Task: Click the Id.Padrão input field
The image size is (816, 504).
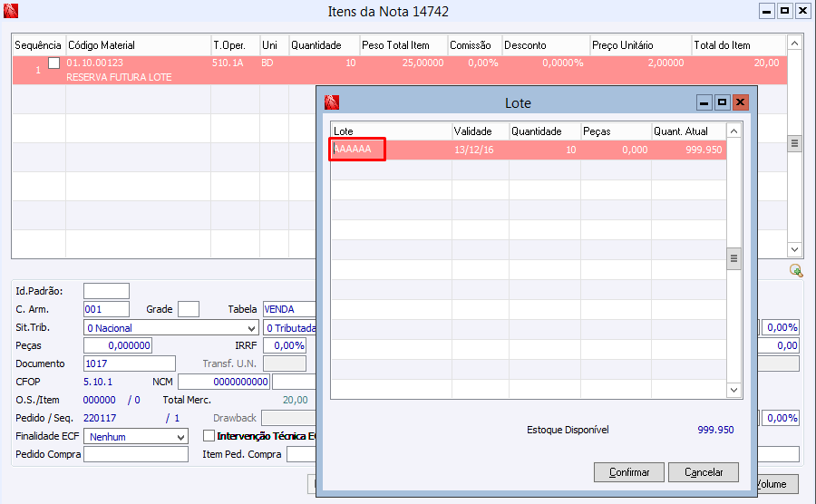Action: [x=106, y=291]
